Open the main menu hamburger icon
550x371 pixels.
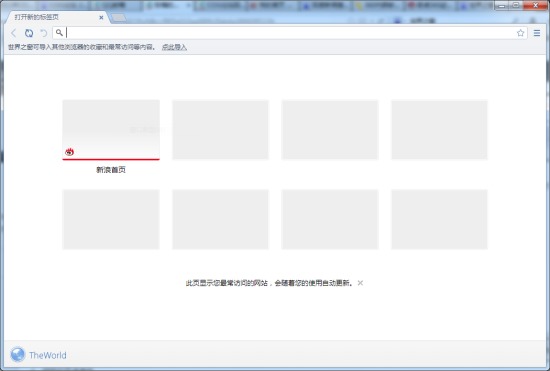point(537,33)
